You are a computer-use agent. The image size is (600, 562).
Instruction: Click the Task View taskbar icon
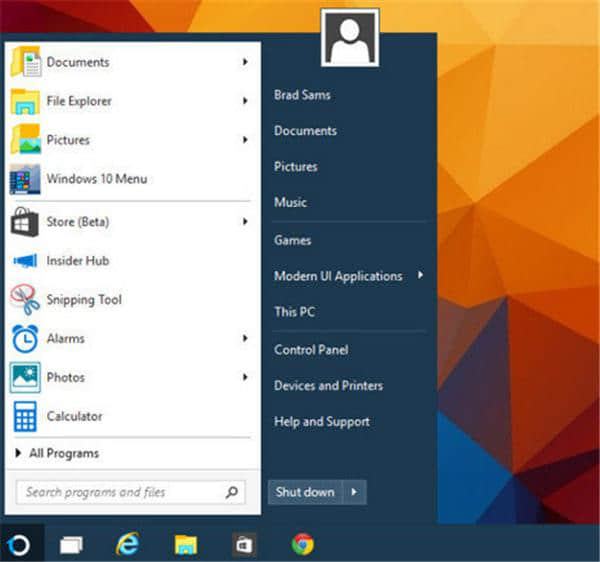coord(71,544)
